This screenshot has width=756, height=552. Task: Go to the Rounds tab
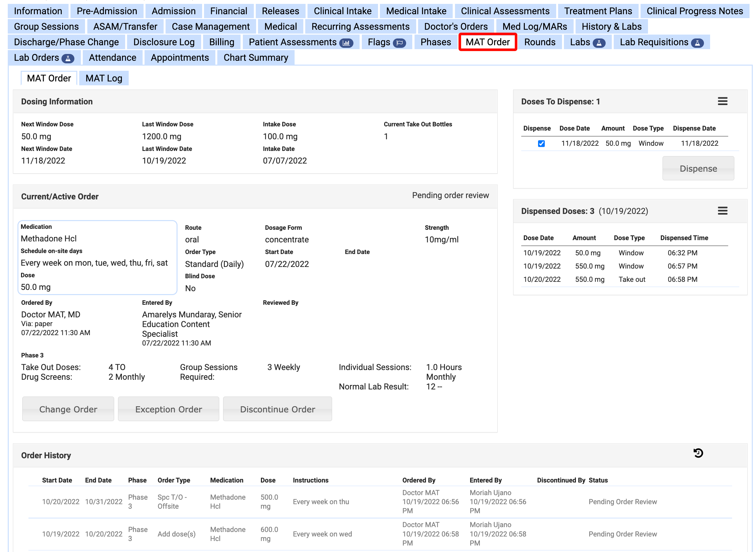(539, 42)
